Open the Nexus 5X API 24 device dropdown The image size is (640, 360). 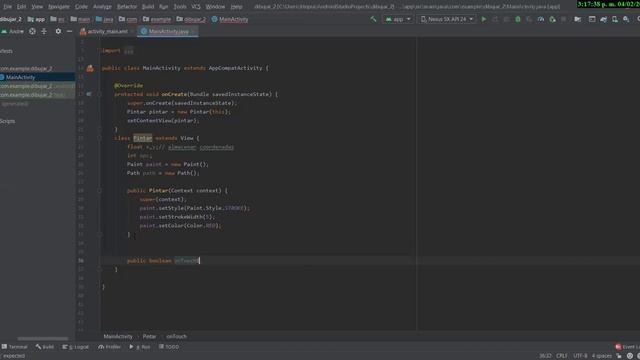[447, 19]
